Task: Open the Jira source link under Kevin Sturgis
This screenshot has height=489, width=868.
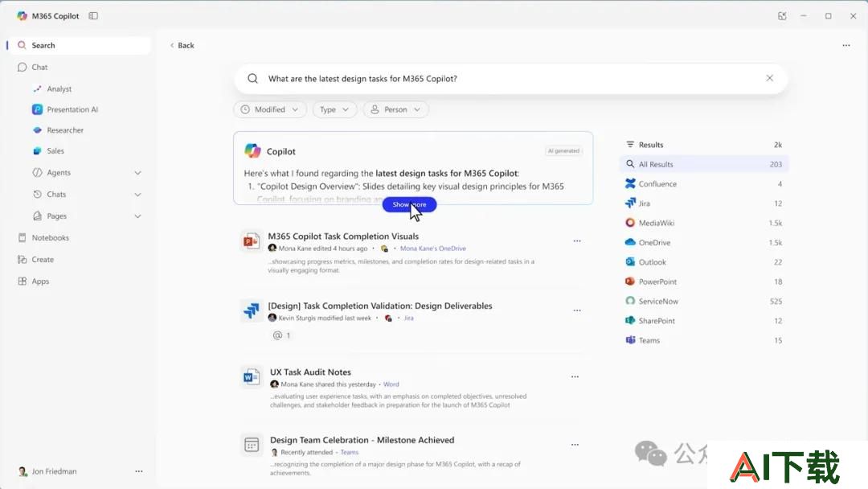Action: [408, 318]
